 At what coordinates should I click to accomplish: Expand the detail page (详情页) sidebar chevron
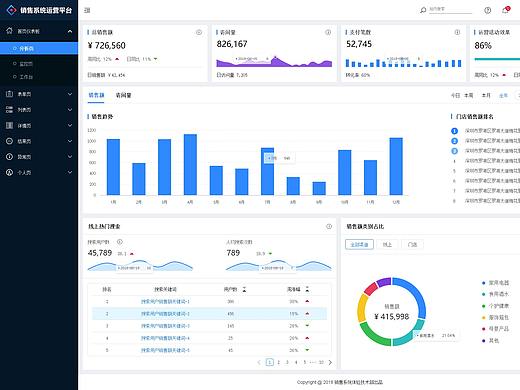[x=70, y=125]
